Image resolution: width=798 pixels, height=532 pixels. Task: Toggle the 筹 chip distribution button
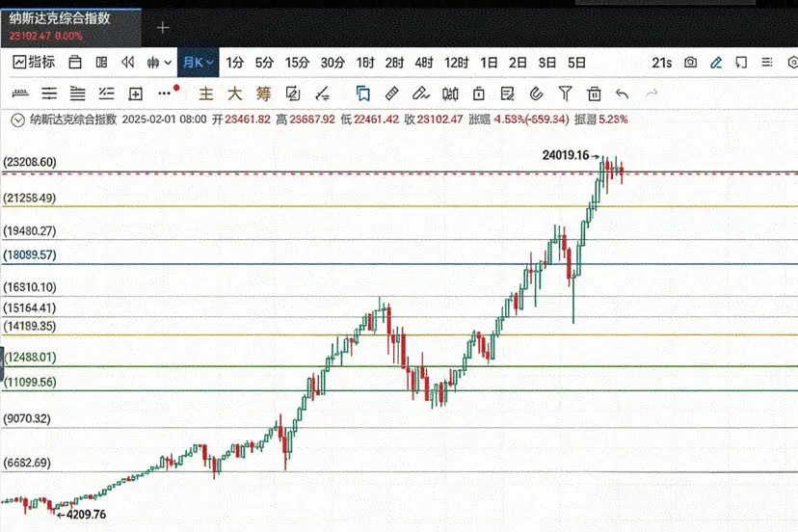(264, 93)
